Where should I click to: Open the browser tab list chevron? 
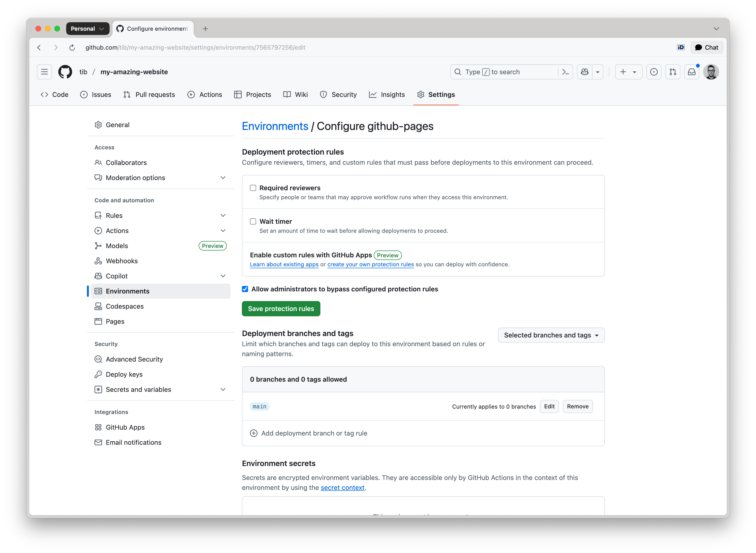pyautogui.click(x=716, y=29)
